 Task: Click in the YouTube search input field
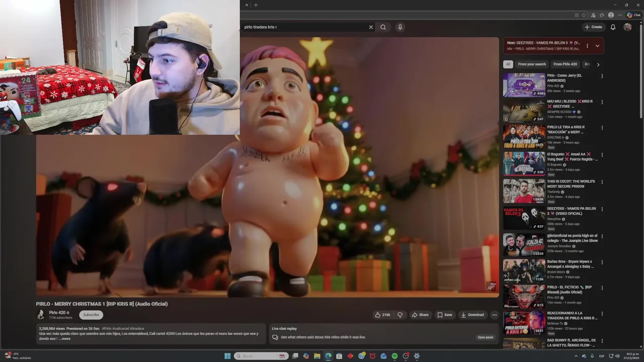304,27
